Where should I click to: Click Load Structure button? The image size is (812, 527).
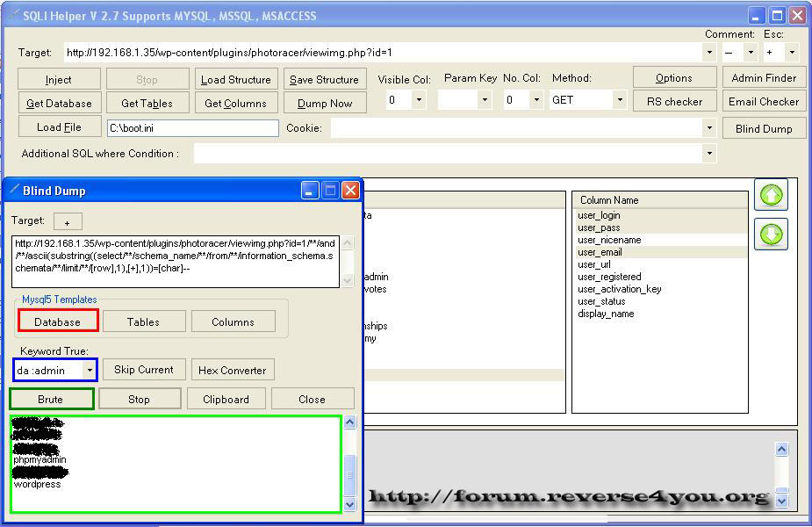pyautogui.click(x=236, y=80)
